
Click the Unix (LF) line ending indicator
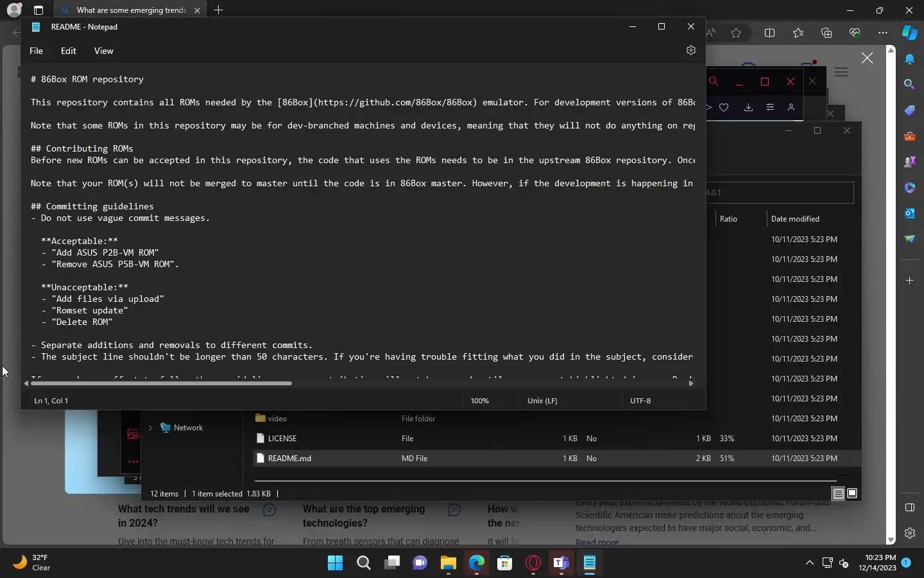[x=542, y=401]
